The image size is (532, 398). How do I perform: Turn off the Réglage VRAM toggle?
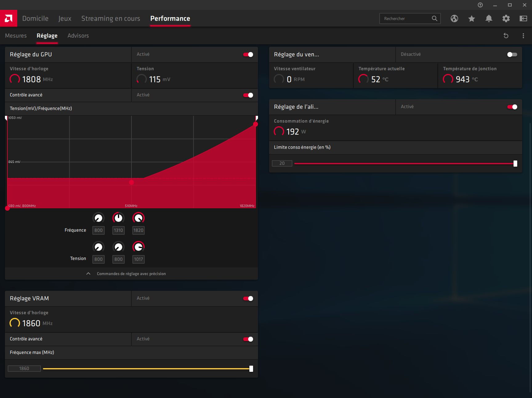coord(248,298)
